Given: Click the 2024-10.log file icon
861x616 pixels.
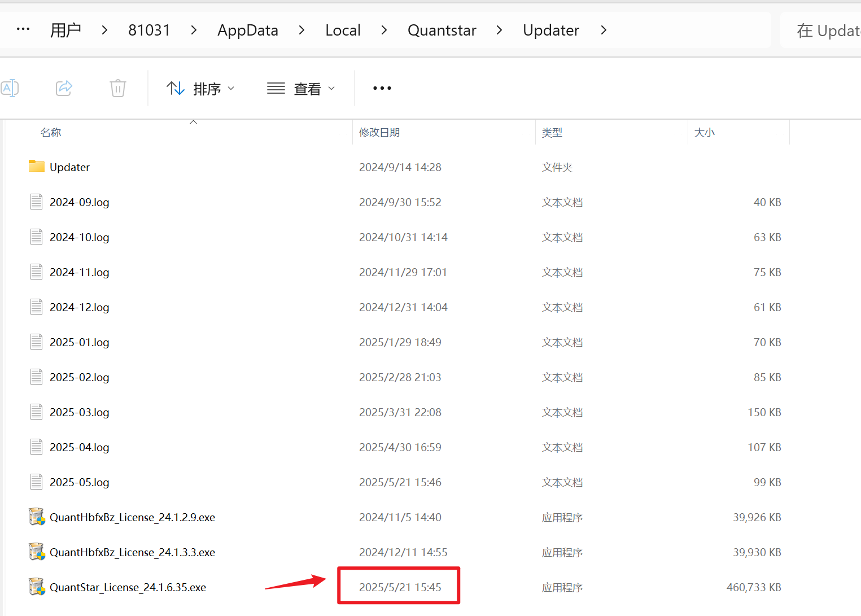Looking at the screenshot, I should 36,237.
